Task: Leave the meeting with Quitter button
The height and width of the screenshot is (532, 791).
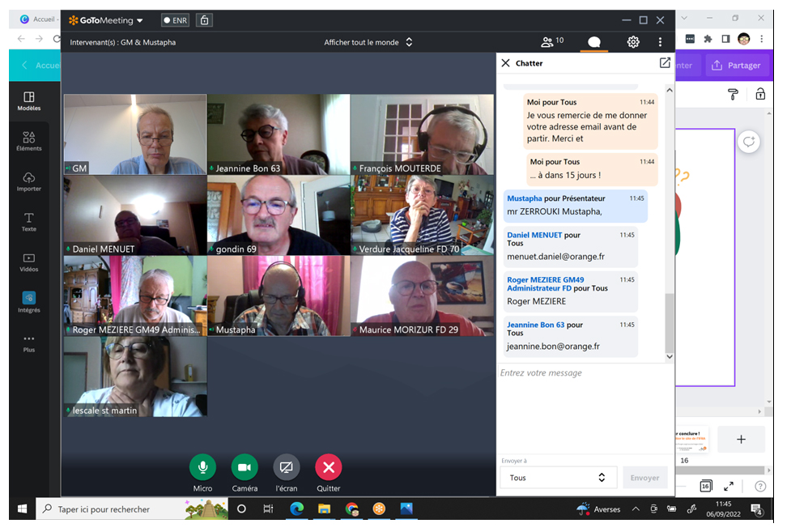Action: tap(329, 467)
